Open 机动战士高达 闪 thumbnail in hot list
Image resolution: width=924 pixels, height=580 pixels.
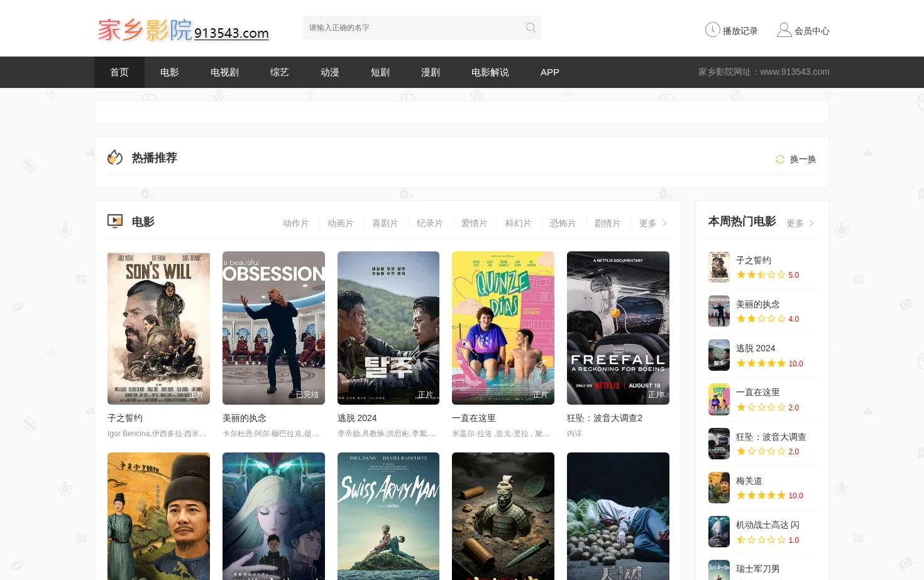pos(719,532)
